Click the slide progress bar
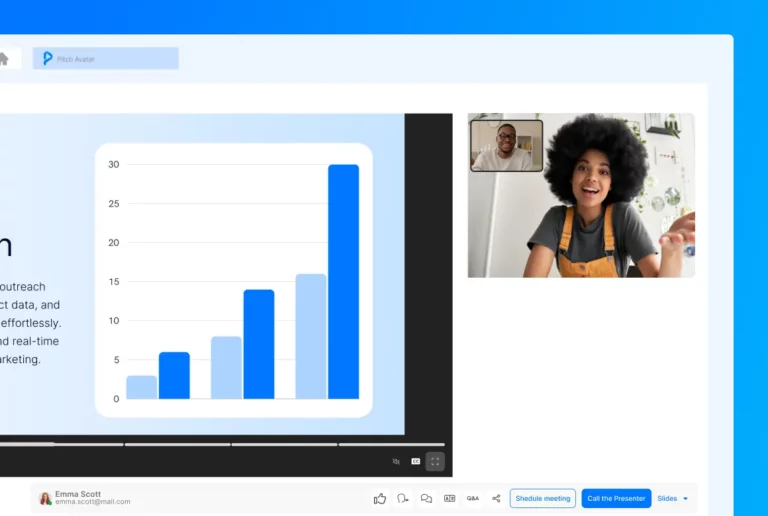This screenshot has height=516, width=768. click(x=220, y=444)
